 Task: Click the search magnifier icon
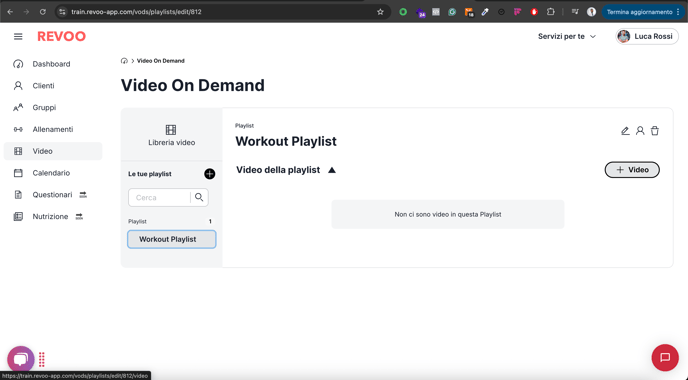click(x=199, y=197)
